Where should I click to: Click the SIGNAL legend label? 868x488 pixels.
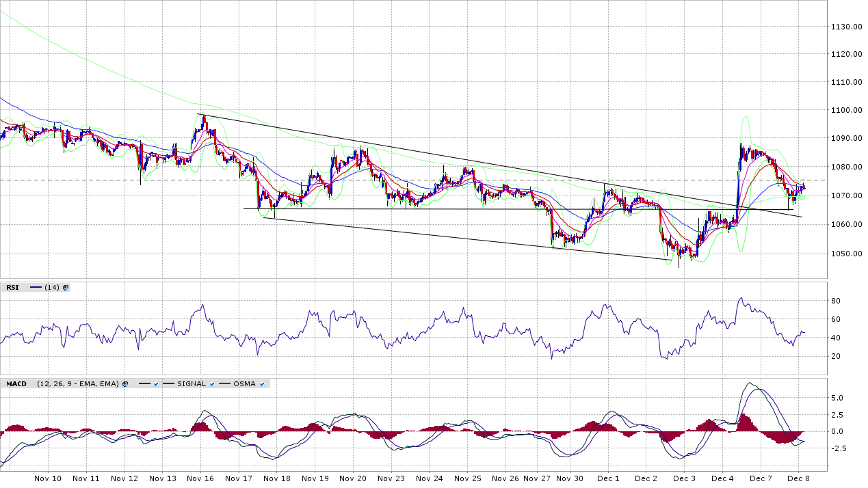[192, 384]
